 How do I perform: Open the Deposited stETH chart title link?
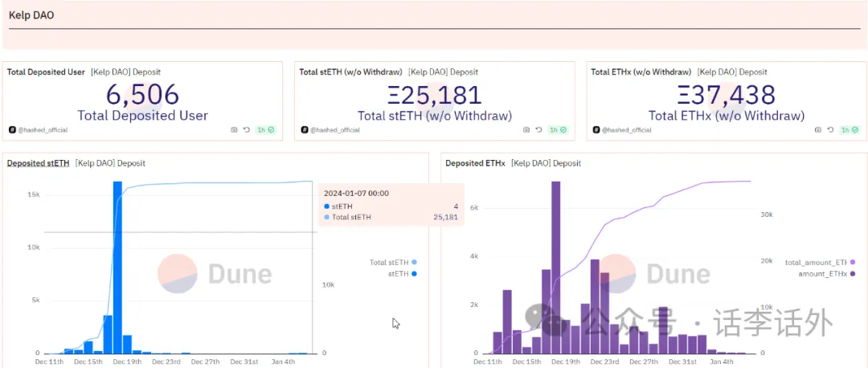pyautogui.click(x=39, y=163)
